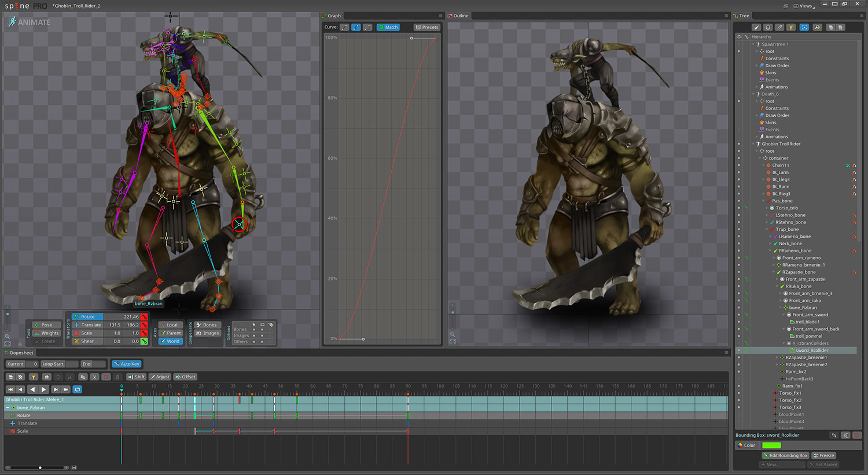Viewport: 868px width, 475px height.
Task: Toggle visibility dot for Ghoblin Troll Rider
Action: (x=739, y=143)
